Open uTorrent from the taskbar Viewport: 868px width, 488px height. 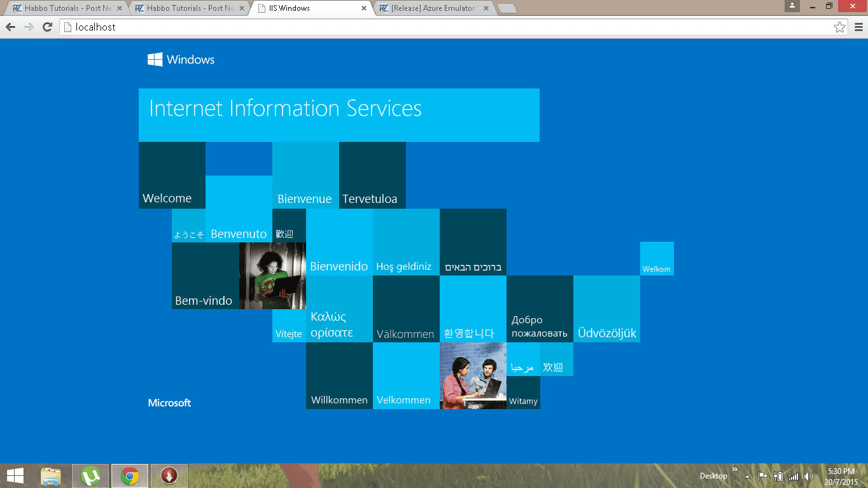(x=91, y=476)
